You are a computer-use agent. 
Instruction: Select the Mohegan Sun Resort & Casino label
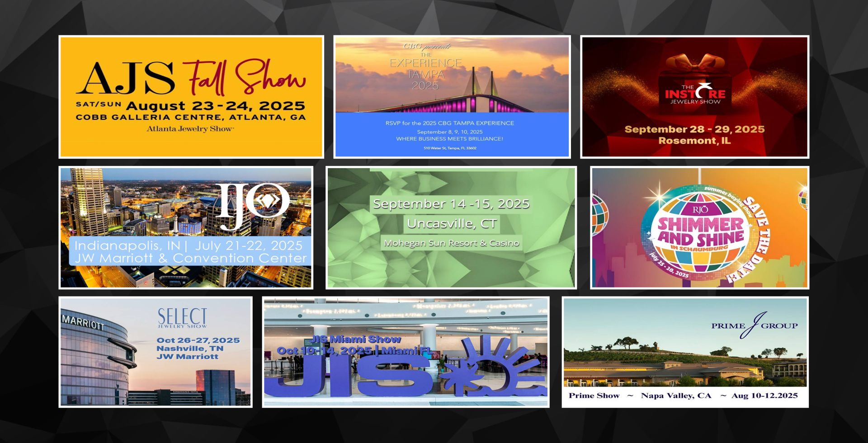coord(451,243)
